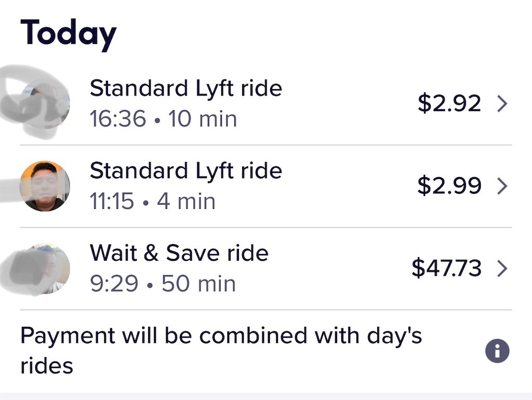Viewport: 532px width, 400px height.
Task: Tap the word 'rides' in payment notice
Action: click(47, 366)
